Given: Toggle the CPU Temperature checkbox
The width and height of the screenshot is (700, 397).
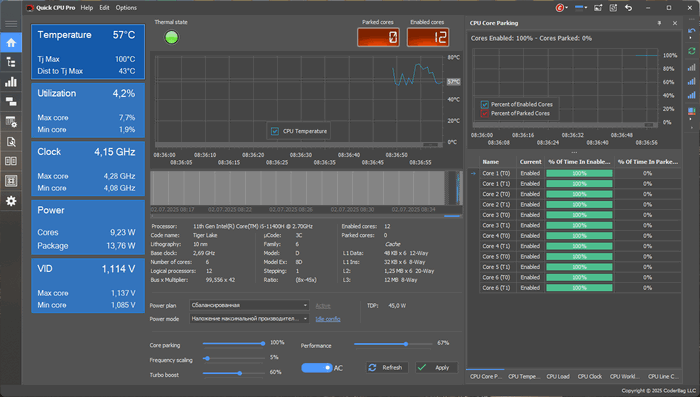Looking at the screenshot, I should [x=275, y=131].
